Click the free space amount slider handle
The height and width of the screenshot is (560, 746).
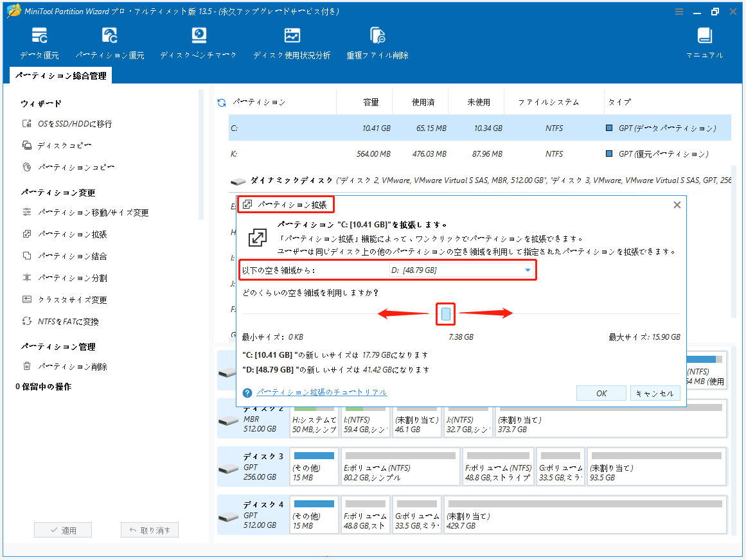tap(445, 313)
